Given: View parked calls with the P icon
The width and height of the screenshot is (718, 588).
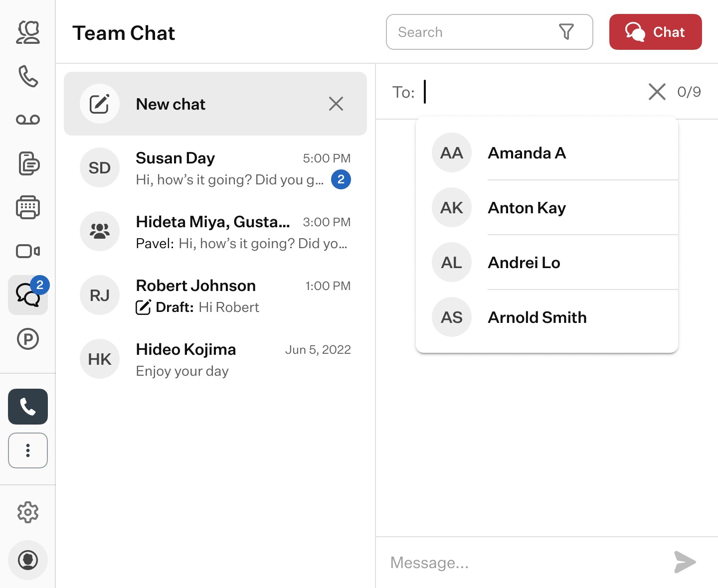Looking at the screenshot, I should point(28,339).
